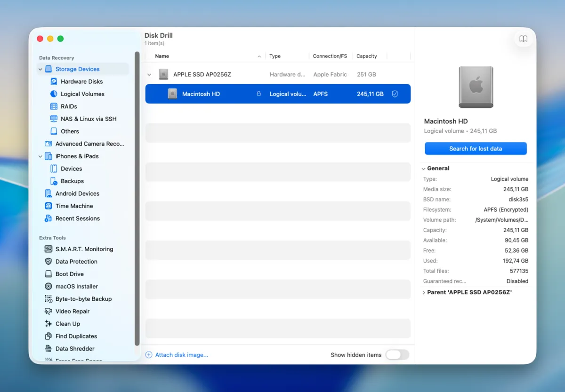This screenshot has width=565, height=392.
Task: Click the Data Protection shield icon
Action: [48, 262]
